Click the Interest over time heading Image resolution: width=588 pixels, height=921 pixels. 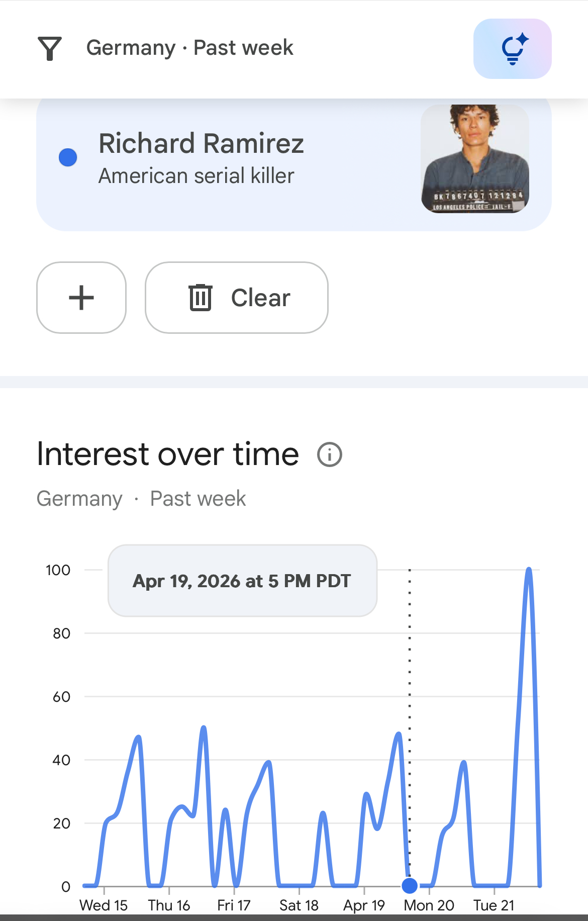click(x=168, y=454)
